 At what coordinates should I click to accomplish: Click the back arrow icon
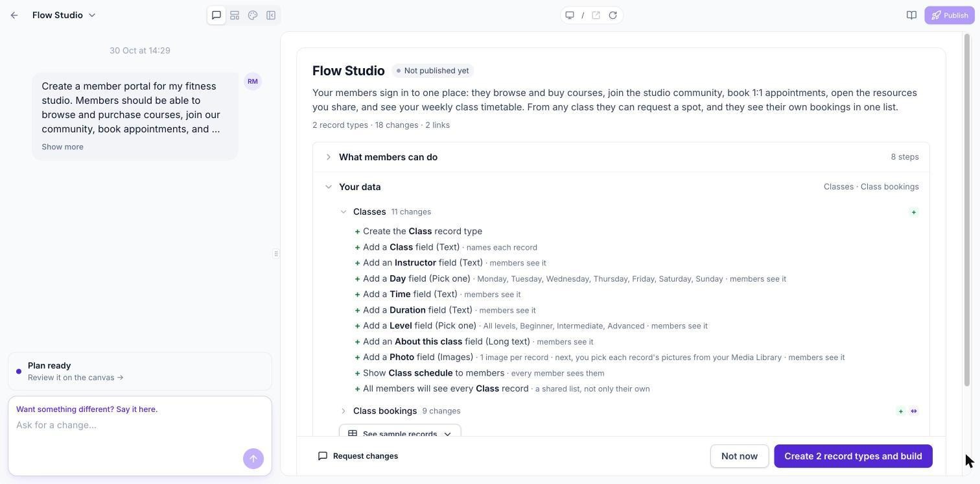(x=14, y=15)
